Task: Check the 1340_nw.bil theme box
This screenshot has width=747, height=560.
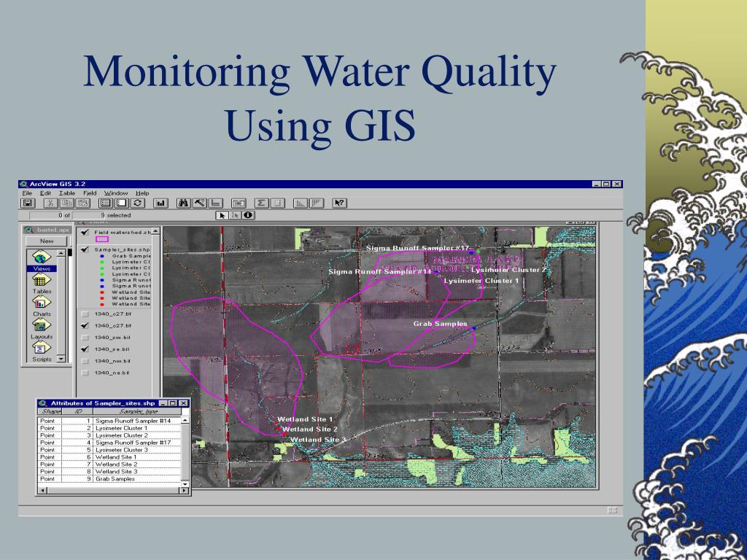Action: point(85,361)
